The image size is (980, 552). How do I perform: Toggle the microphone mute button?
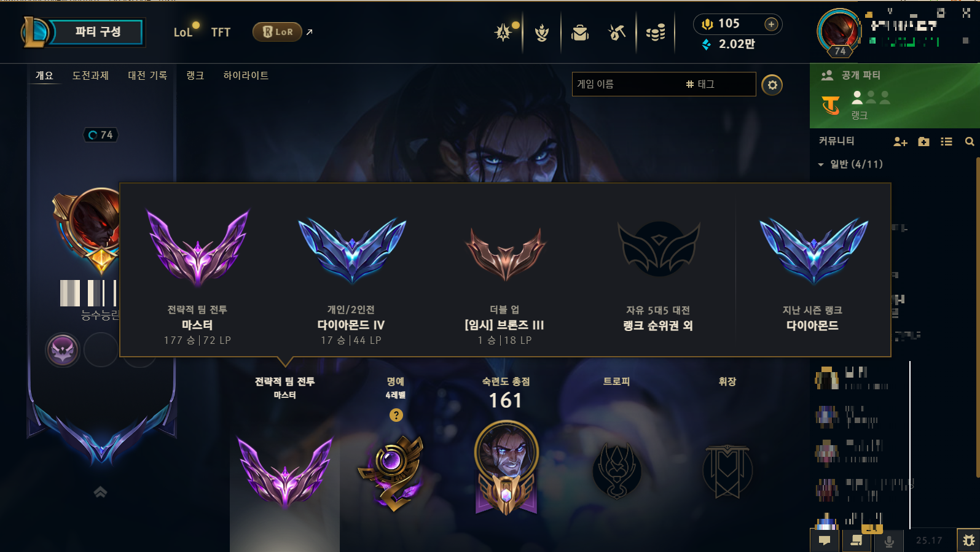pos(888,541)
